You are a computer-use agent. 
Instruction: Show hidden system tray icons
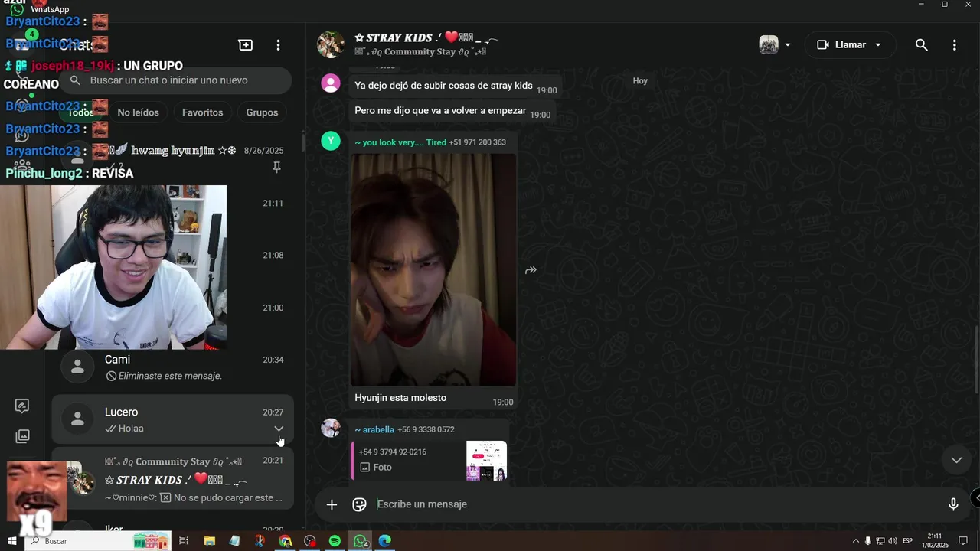(855, 541)
